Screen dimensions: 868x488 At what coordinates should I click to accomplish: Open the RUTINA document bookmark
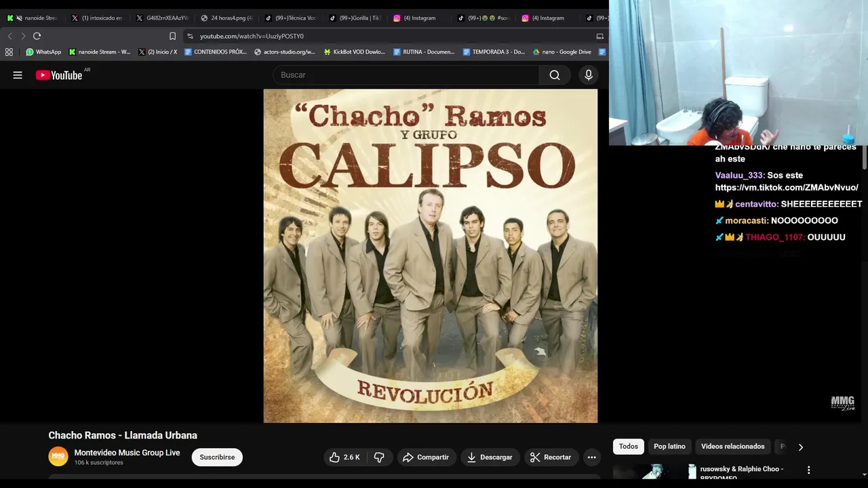[x=424, y=52]
